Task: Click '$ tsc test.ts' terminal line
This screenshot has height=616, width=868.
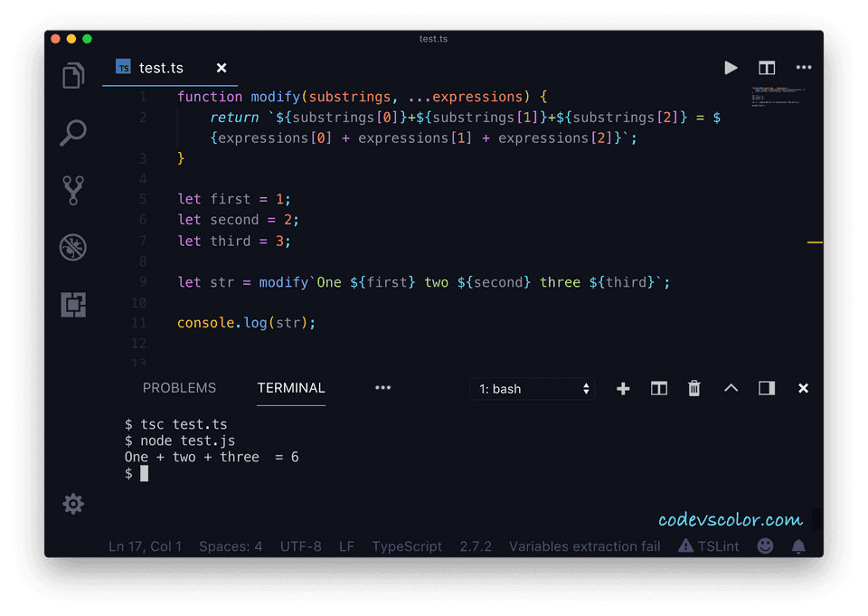Action: (x=176, y=424)
